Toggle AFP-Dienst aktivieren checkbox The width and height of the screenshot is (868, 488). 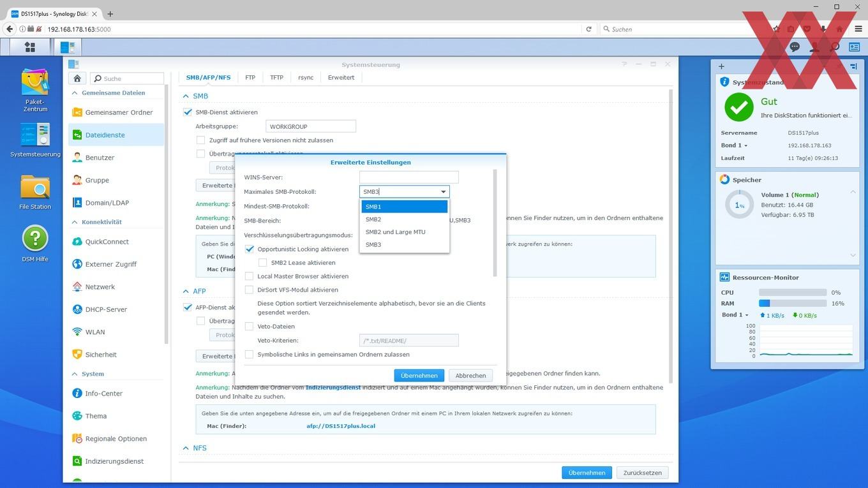(x=188, y=307)
